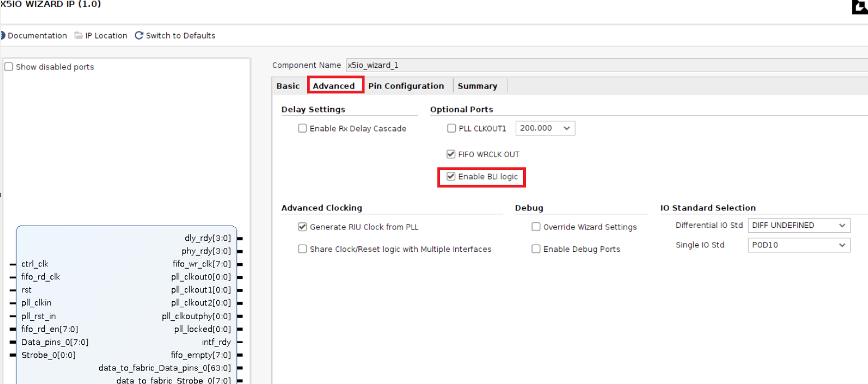Enable the PLL CLKOUT1 option
This screenshot has height=384, width=868.
point(451,128)
